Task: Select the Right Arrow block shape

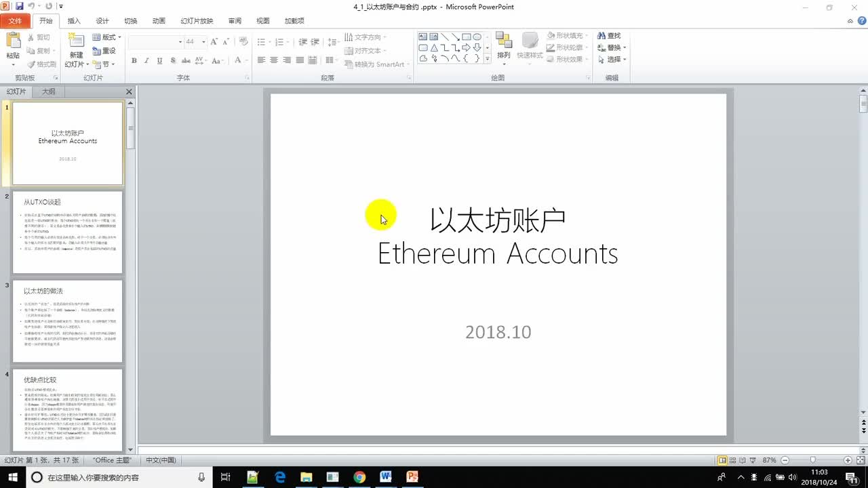Action: click(x=467, y=47)
